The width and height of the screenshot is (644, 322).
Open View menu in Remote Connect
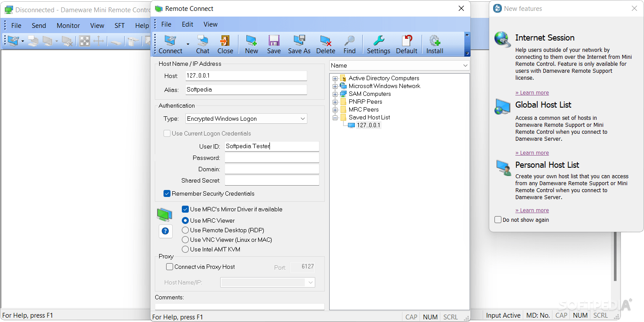coord(211,24)
